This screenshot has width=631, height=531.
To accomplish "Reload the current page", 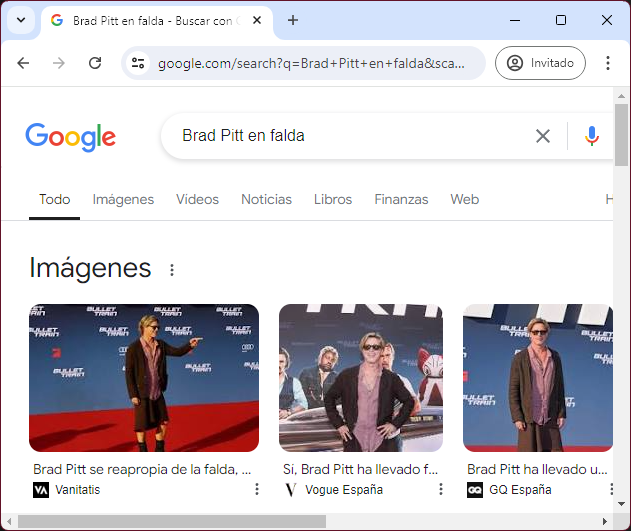I will [95, 63].
